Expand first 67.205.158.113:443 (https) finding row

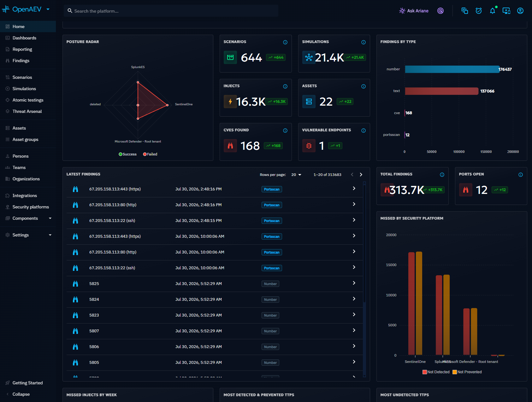point(354,189)
